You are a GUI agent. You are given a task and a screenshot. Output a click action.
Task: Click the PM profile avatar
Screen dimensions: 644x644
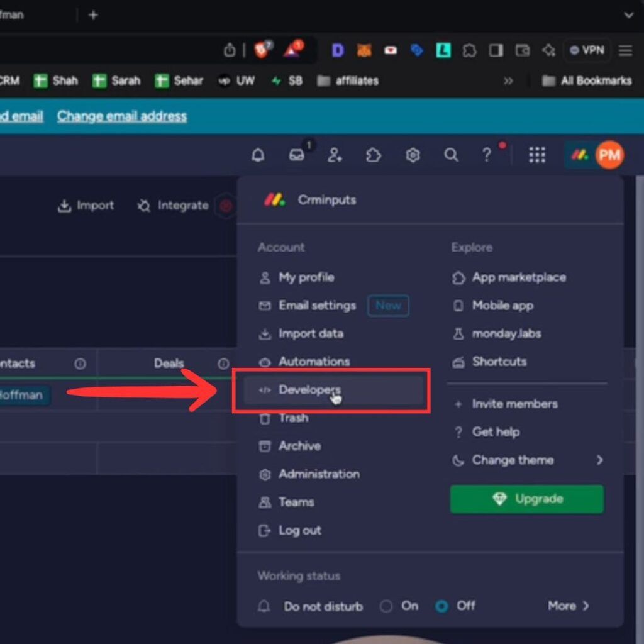click(x=609, y=155)
